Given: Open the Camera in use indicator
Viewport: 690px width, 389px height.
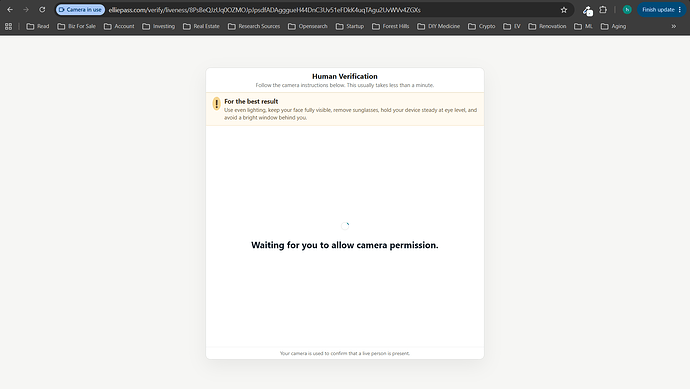Looking at the screenshot, I should (80, 10).
